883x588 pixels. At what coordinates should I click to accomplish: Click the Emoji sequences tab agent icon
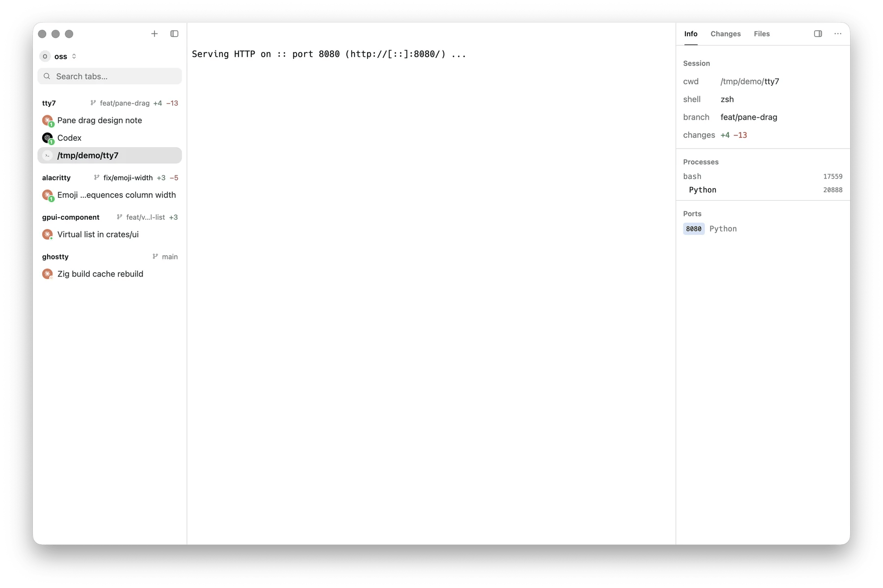tap(48, 195)
